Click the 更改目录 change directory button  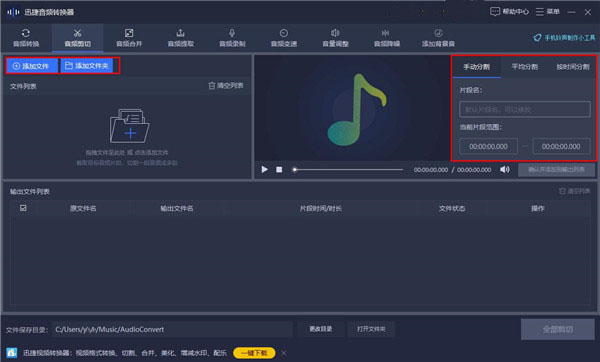(321, 329)
